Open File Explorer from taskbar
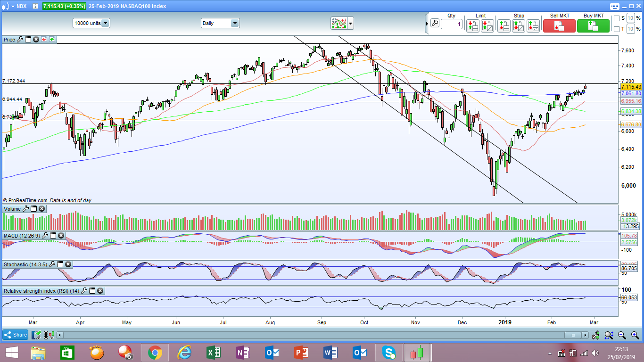Viewport: 644px width, 362px height. pyautogui.click(x=38, y=353)
